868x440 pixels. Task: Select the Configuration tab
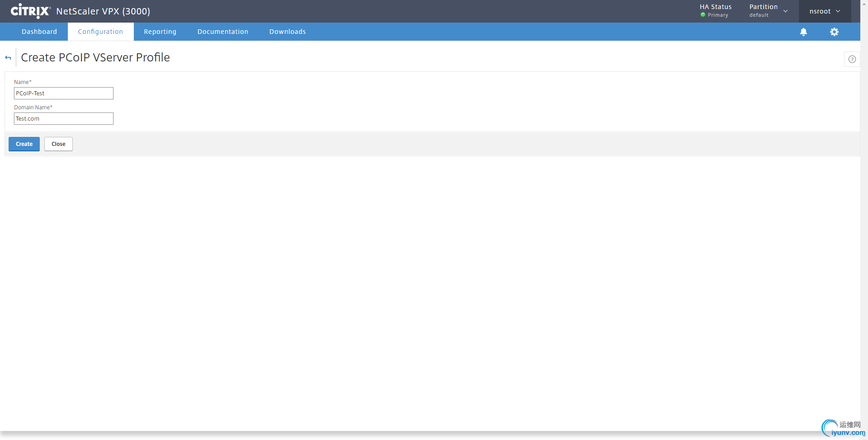point(100,32)
